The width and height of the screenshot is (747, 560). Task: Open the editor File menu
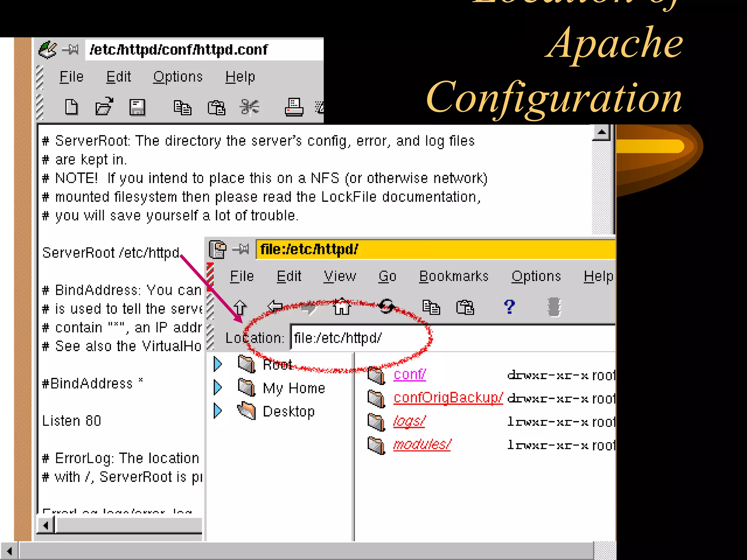point(71,77)
